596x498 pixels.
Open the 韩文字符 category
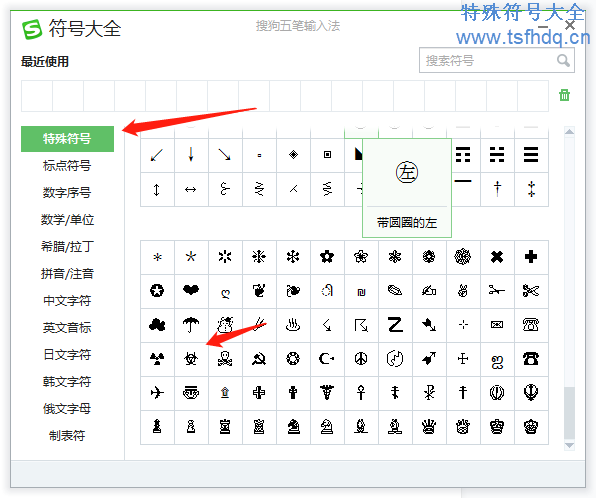click(67, 382)
